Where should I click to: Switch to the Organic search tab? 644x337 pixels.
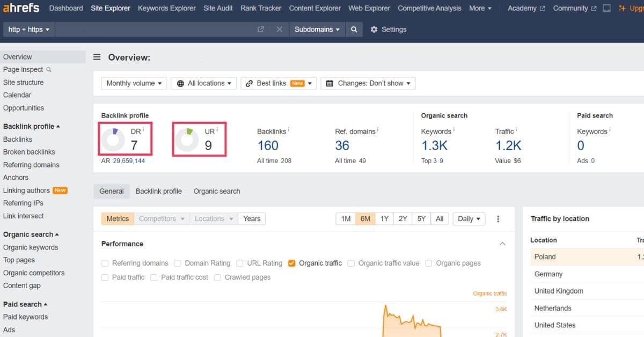tap(217, 191)
